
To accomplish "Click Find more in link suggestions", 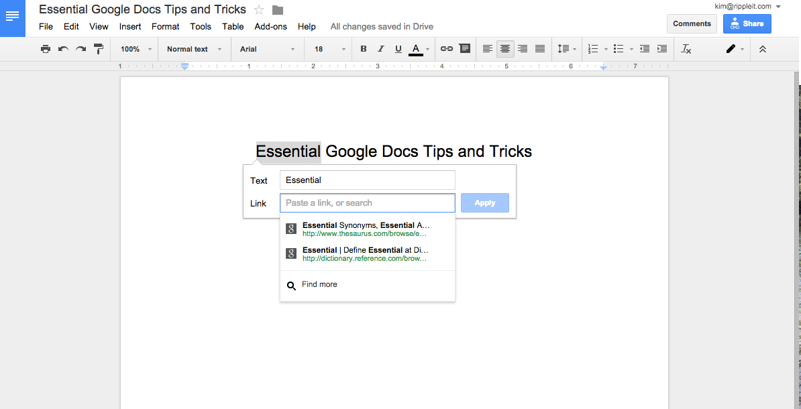I will (x=367, y=285).
